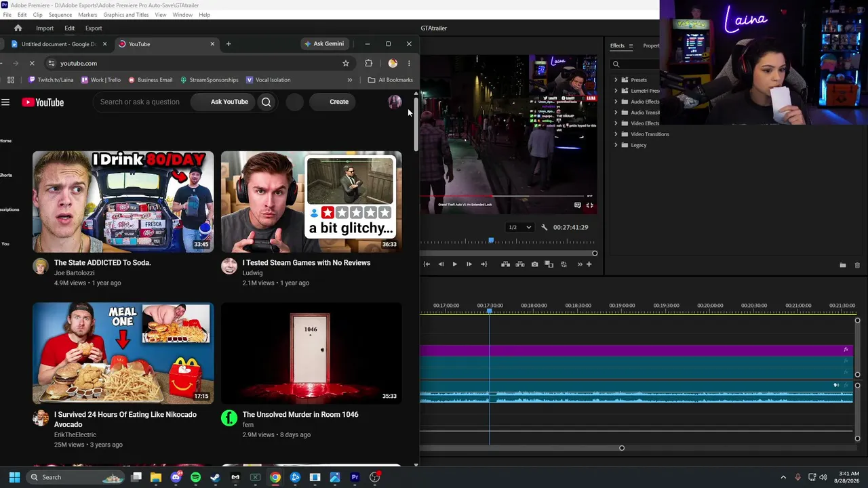This screenshot has width=868, height=488.
Task: Open the All Bookmarks folder
Action: coord(391,80)
